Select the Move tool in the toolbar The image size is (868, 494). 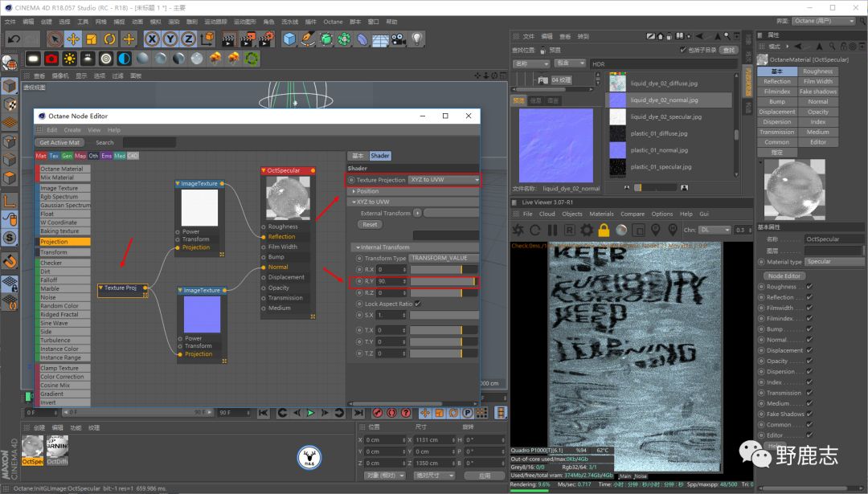pos(73,39)
